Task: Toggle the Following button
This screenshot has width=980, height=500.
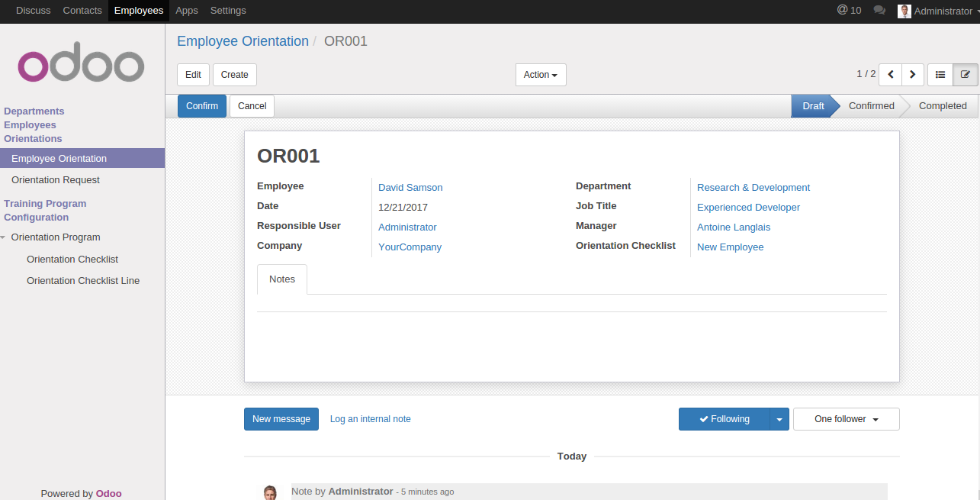Action: (725, 419)
